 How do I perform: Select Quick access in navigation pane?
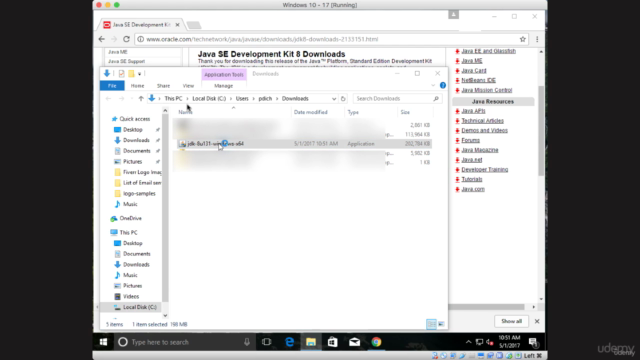134,119
